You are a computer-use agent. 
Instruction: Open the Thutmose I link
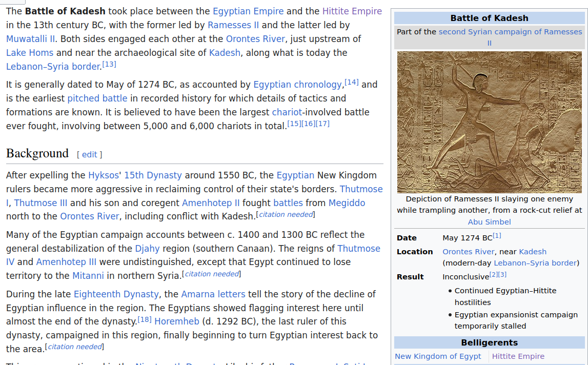[361, 190]
